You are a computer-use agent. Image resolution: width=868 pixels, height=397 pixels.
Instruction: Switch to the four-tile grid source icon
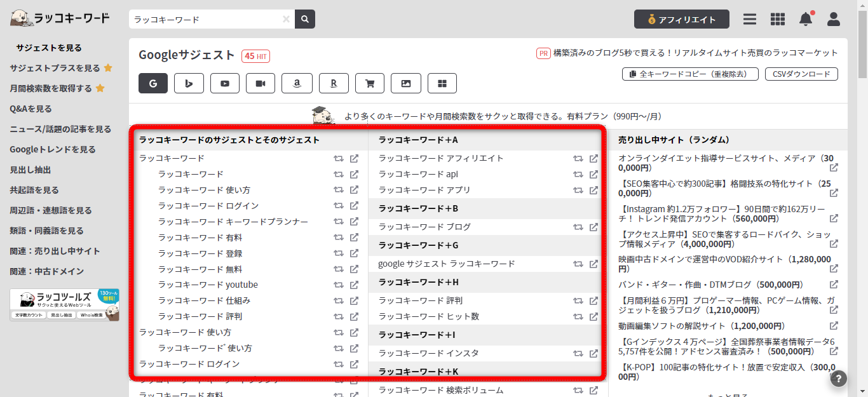442,83
